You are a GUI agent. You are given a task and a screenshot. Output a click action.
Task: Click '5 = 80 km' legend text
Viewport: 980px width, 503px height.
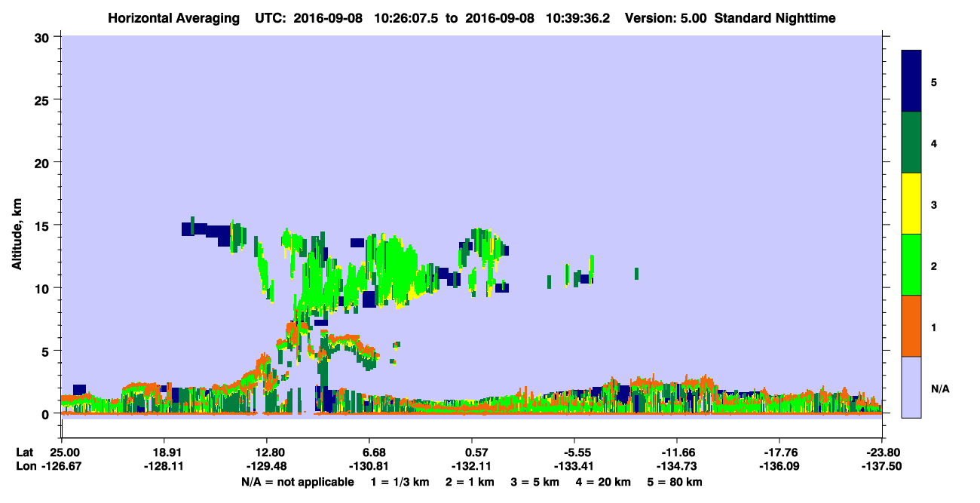pos(673,482)
